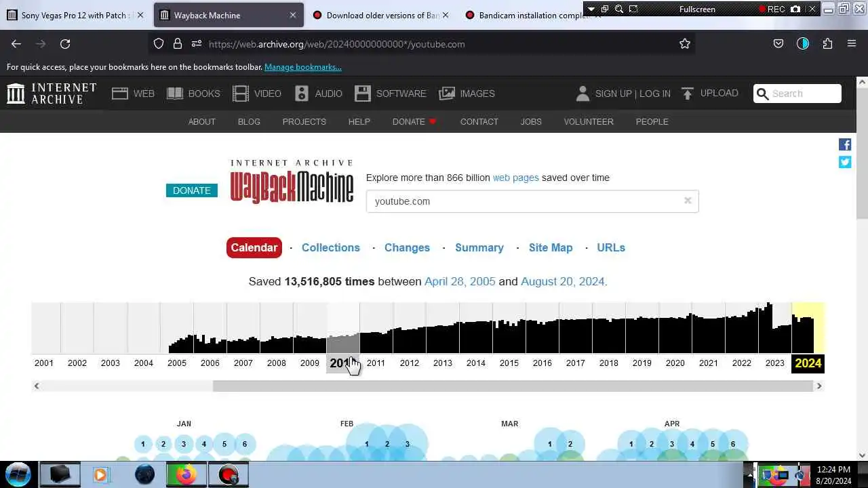Click the Firefox extensions puzzle icon

[827, 44]
